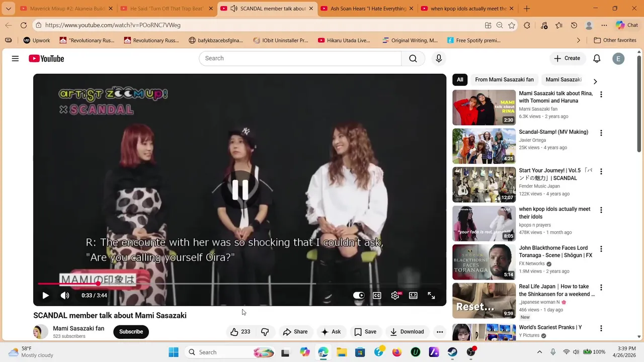Screen dimensions: 644x362
Task: Like the video with thumbs up
Action: point(240,332)
